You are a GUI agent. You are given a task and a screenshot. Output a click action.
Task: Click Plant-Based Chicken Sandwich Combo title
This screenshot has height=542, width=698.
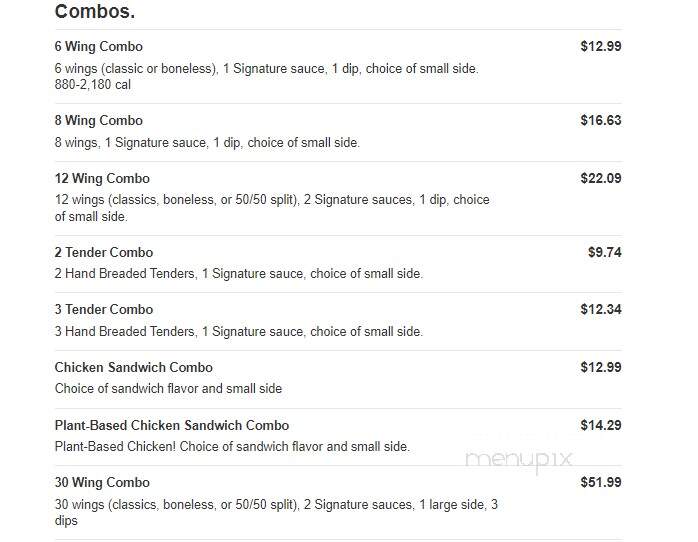tap(172, 425)
